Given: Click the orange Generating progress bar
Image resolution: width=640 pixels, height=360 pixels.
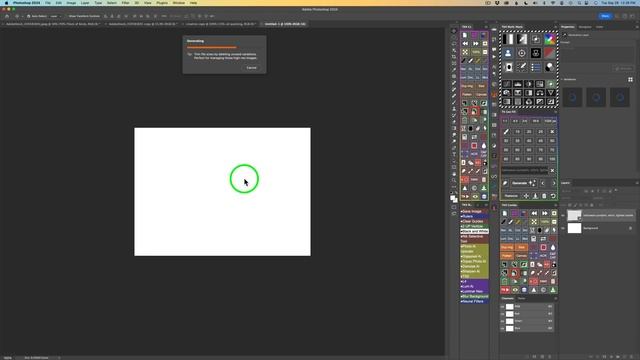Looking at the screenshot, I should [211, 47].
